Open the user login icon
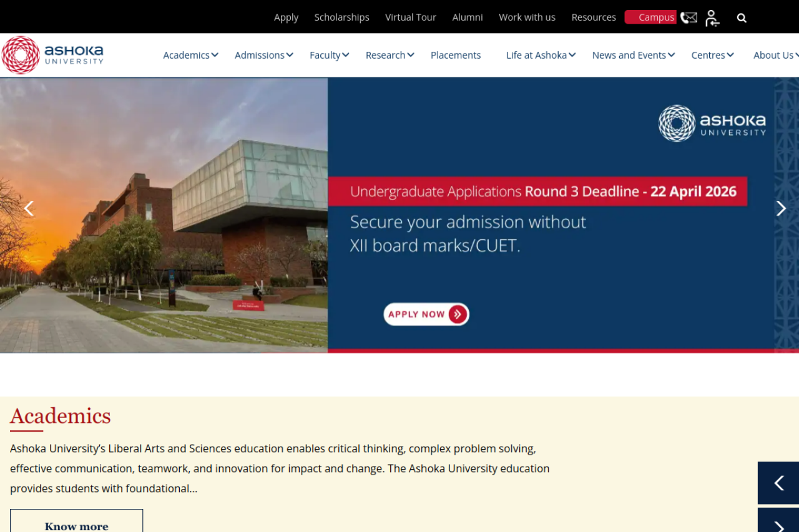This screenshot has height=532, width=799. click(x=712, y=18)
